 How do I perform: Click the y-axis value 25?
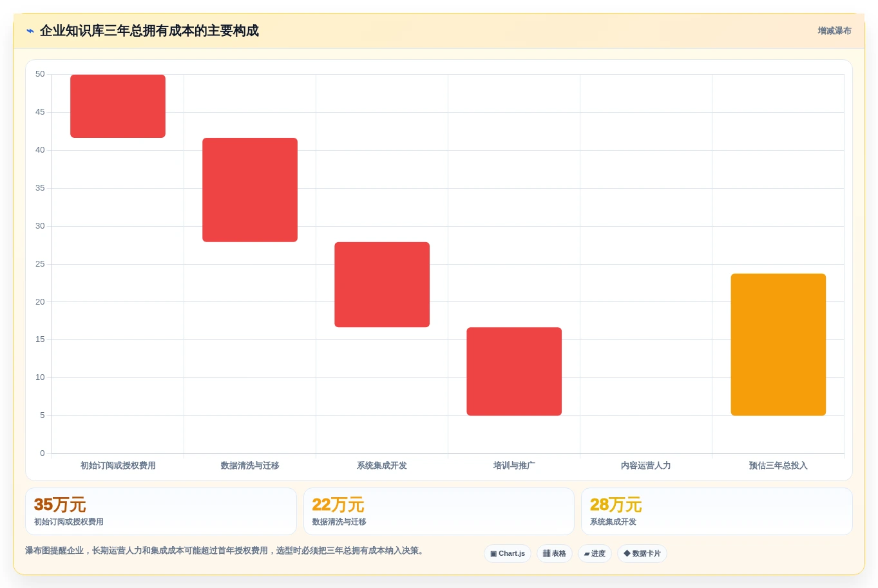(x=40, y=264)
